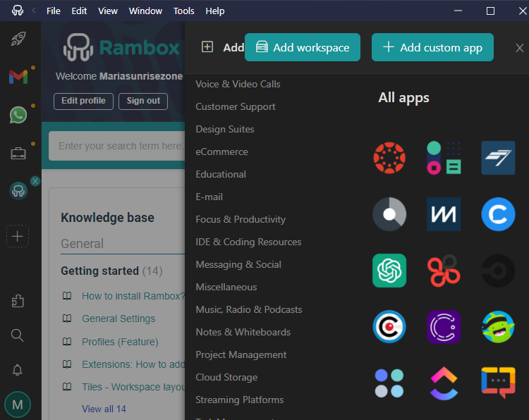Select the General knowledge base tab
Viewport: 529px width, 420px height.
pyautogui.click(x=83, y=244)
